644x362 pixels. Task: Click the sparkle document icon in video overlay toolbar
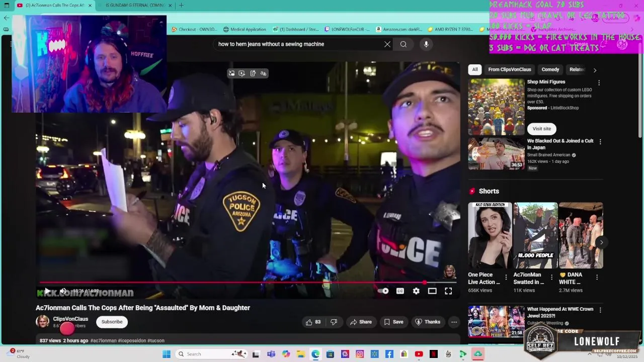coord(253,73)
